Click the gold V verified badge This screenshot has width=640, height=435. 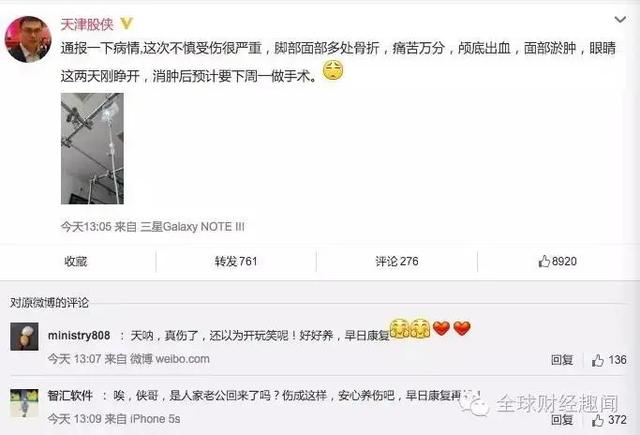[x=127, y=24]
